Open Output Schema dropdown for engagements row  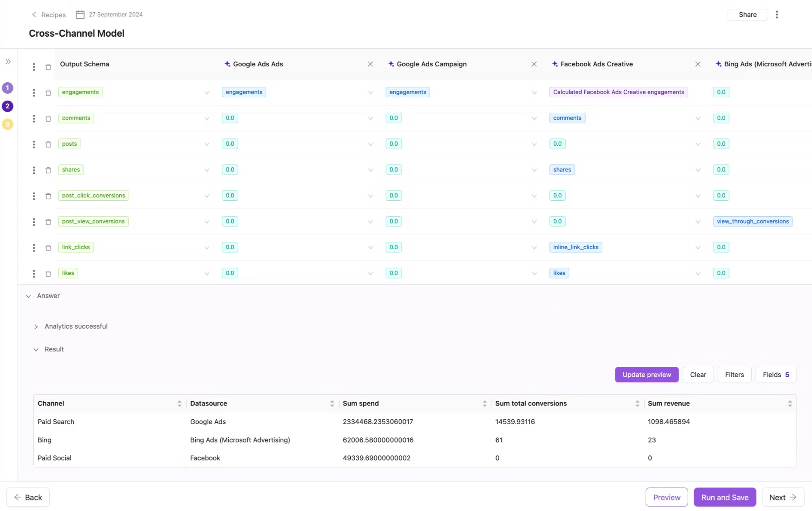[x=207, y=93]
